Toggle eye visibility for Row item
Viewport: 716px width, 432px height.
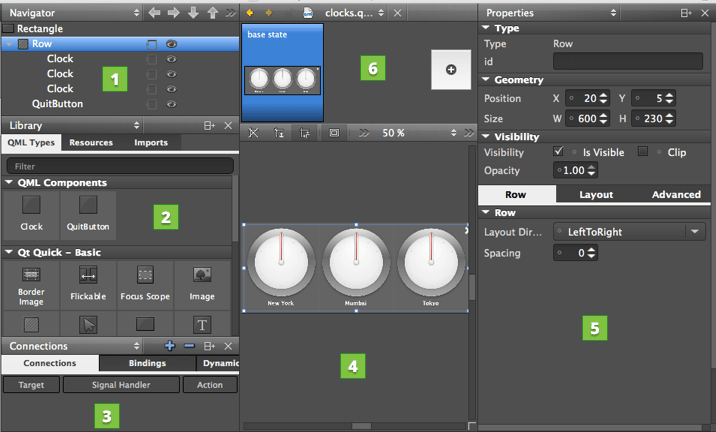coord(172,45)
